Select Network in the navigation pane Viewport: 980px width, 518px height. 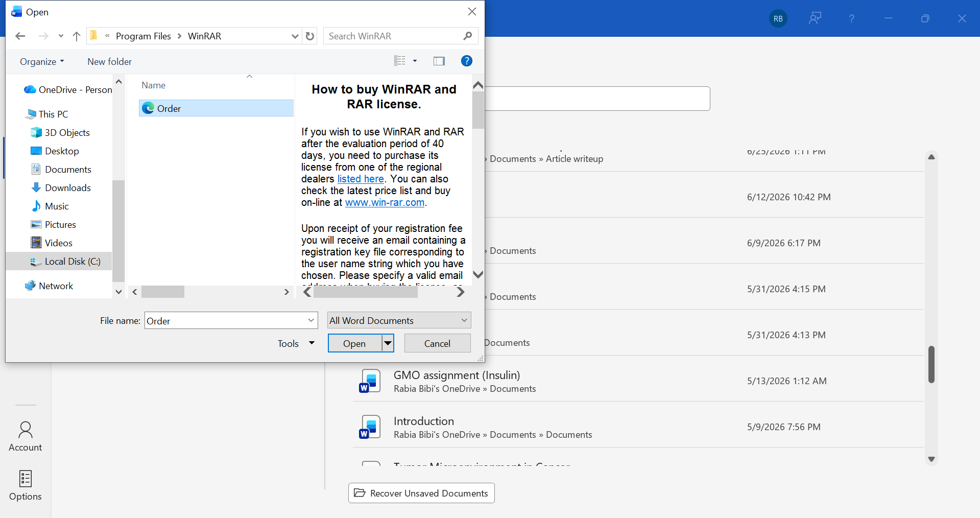tap(50, 286)
